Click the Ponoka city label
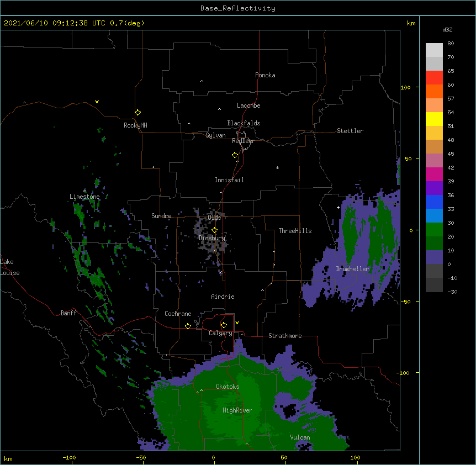Viewport: 476px width, 465px height. pos(265,75)
